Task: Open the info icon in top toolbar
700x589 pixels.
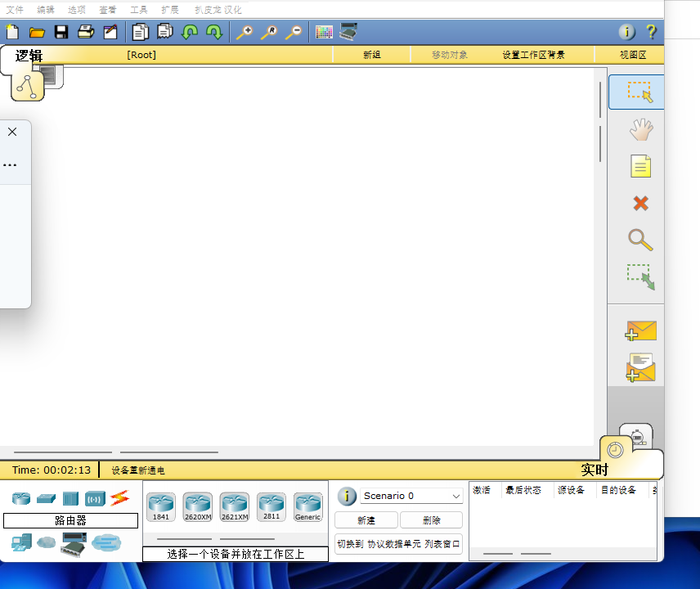Action: 626,32
